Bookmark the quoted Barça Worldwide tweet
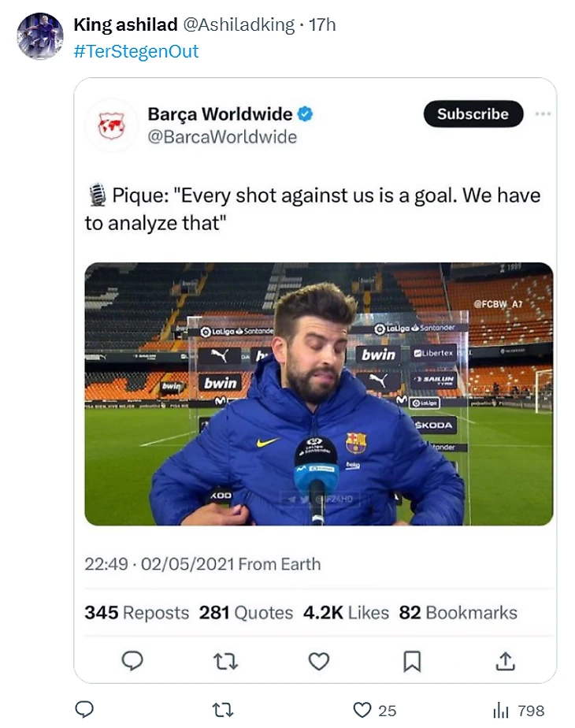The height and width of the screenshot is (728, 575). tap(411, 660)
